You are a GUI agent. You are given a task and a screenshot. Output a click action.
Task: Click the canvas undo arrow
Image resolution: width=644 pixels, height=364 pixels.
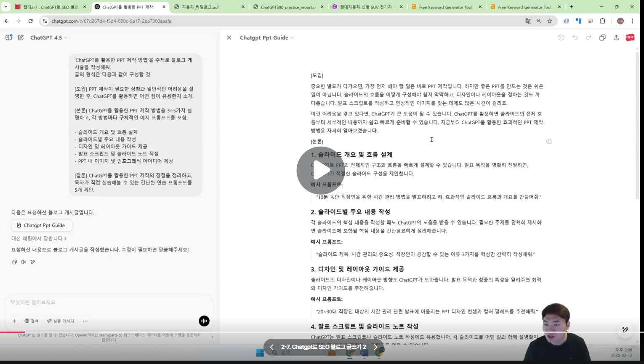pos(575,37)
